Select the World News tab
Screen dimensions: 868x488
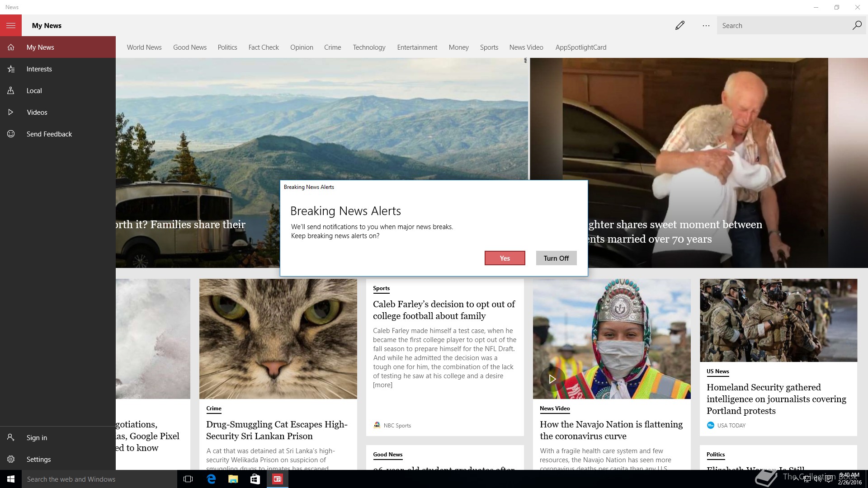click(144, 47)
